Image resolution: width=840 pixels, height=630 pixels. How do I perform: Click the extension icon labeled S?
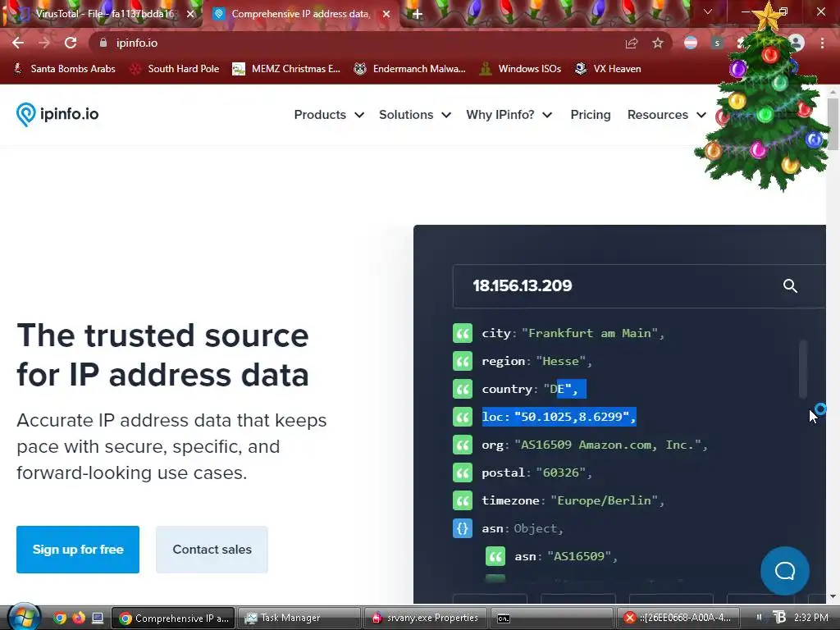click(x=717, y=43)
